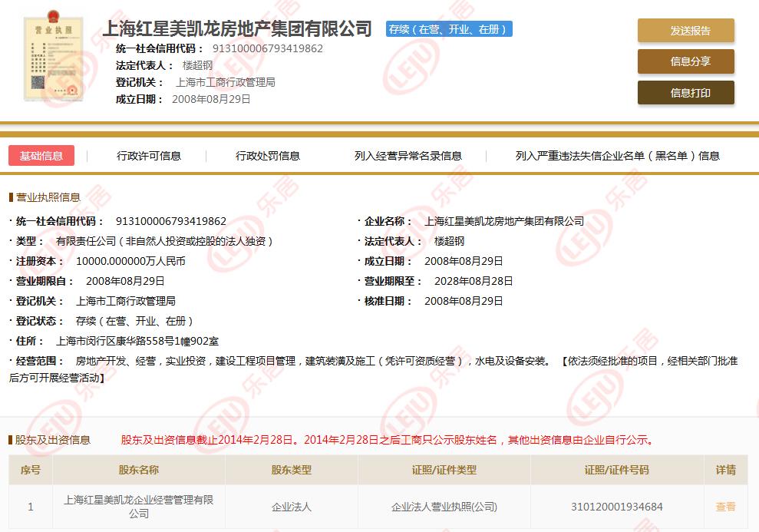This screenshot has height=532, width=759.
Task: Select the header credit code 913100006793419862
Action: pos(268,48)
